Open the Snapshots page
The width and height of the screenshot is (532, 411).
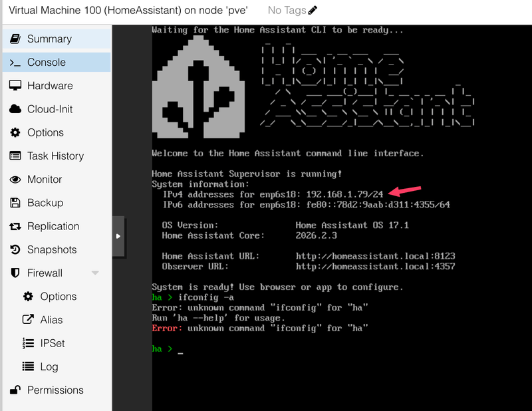(x=57, y=249)
